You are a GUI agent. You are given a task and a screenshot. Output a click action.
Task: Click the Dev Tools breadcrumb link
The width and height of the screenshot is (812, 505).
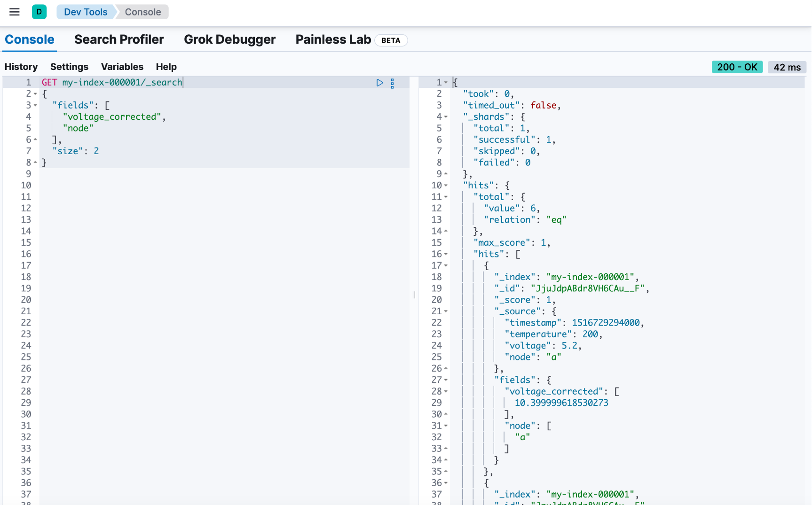point(86,12)
